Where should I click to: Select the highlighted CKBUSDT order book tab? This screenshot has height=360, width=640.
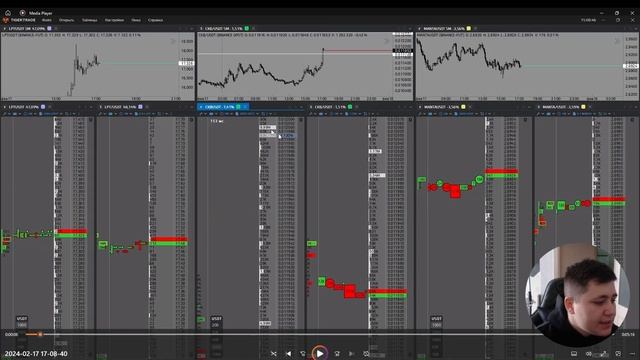tap(223, 107)
